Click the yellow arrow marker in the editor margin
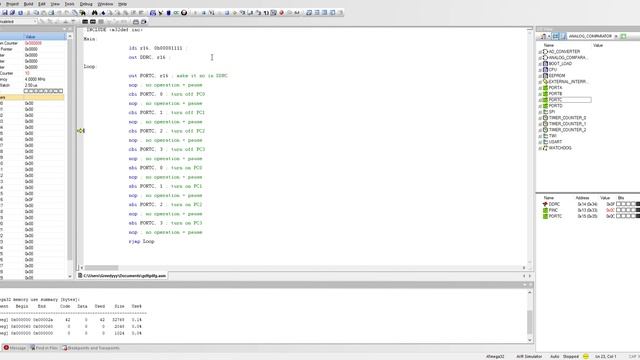This screenshot has height=360, width=640. 81,131
